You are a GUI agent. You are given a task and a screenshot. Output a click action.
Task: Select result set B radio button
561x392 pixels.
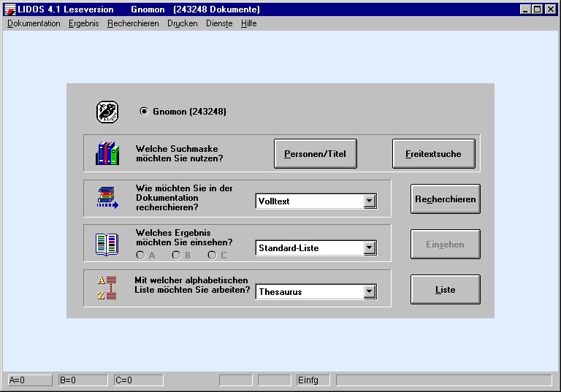[x=176, y=255]
